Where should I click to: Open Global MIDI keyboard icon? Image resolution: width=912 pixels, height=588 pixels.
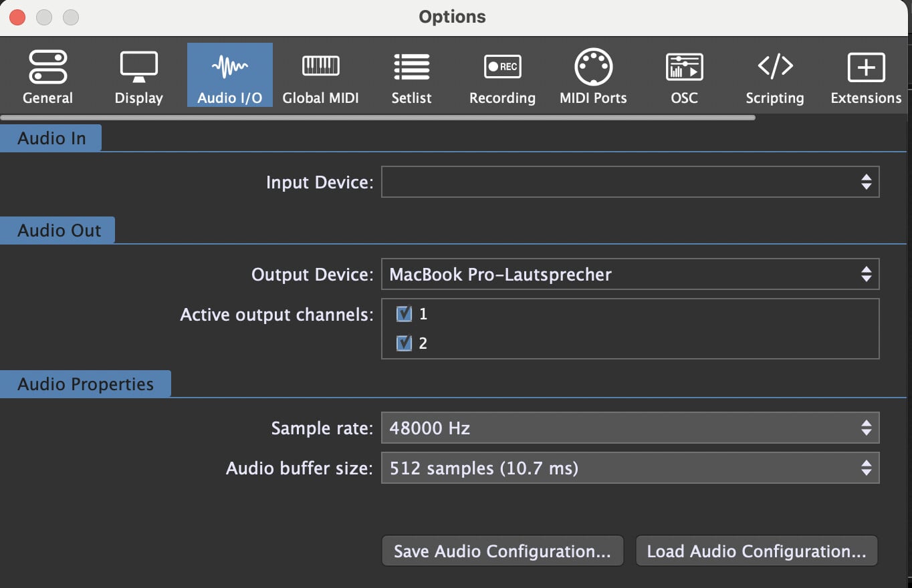tap(320, 67)
